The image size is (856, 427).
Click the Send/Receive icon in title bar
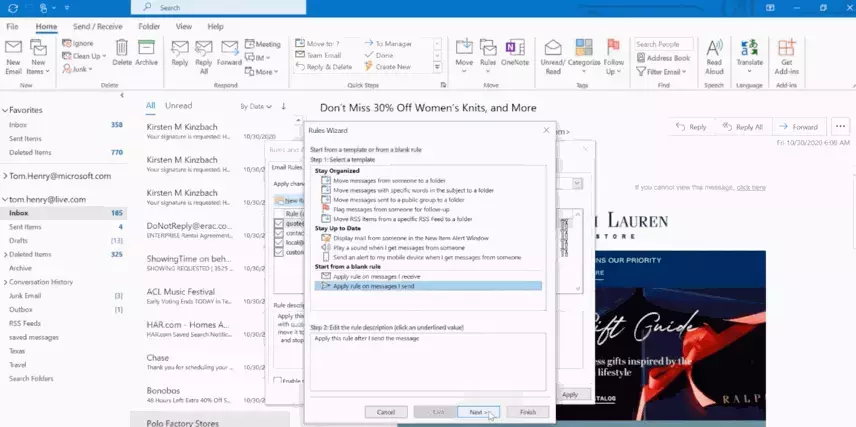click(x=13, y=8)
